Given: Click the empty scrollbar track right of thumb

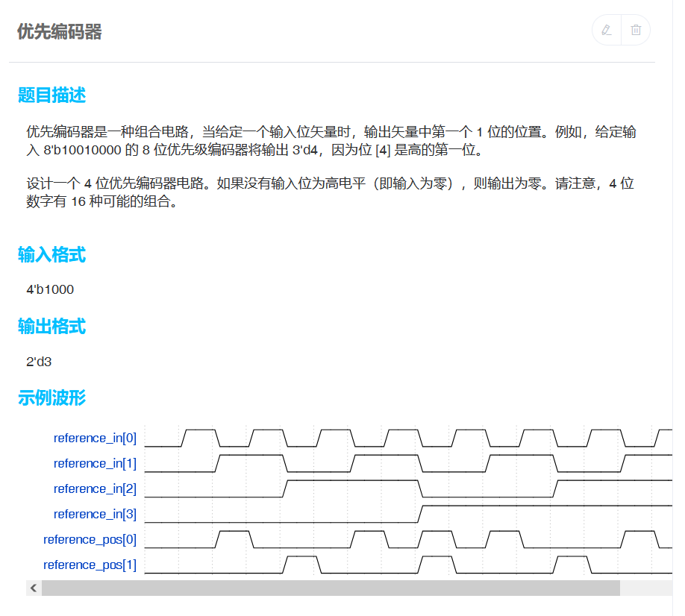Looking at the screenshot, I should [645, 588].
